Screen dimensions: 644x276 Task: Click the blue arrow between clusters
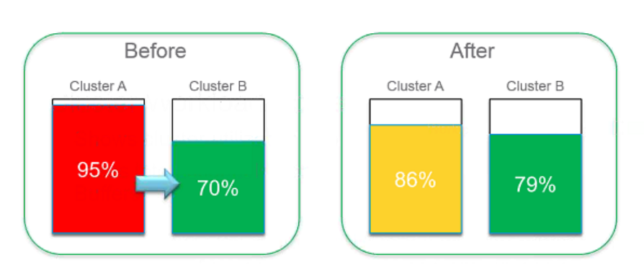coord(158,184)
